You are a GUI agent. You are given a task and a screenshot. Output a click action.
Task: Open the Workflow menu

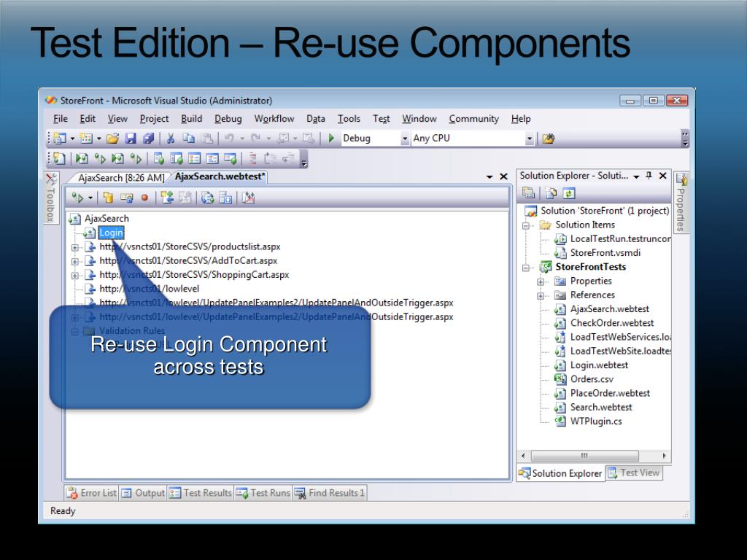[x=274, y=119]
